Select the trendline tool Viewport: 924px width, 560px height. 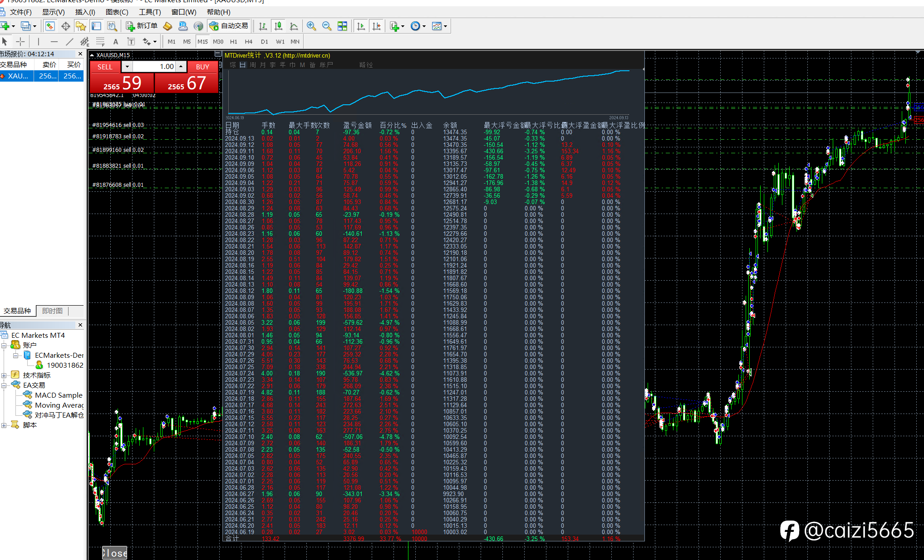[x=69, y=42]
